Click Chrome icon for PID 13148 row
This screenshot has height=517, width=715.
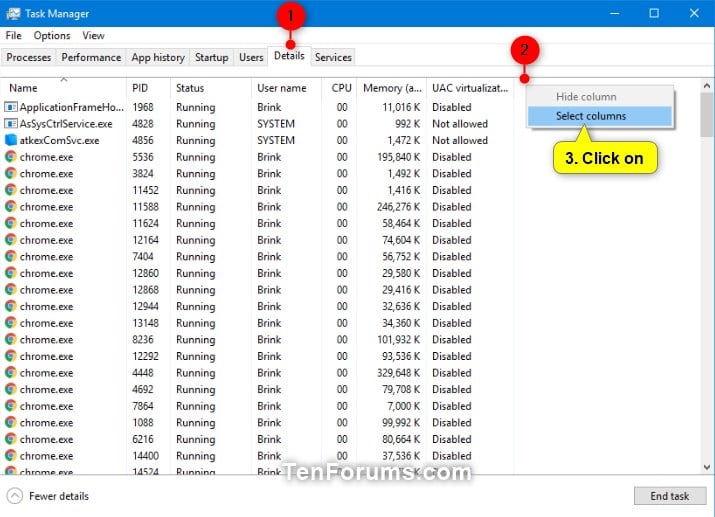pos(10,323)
